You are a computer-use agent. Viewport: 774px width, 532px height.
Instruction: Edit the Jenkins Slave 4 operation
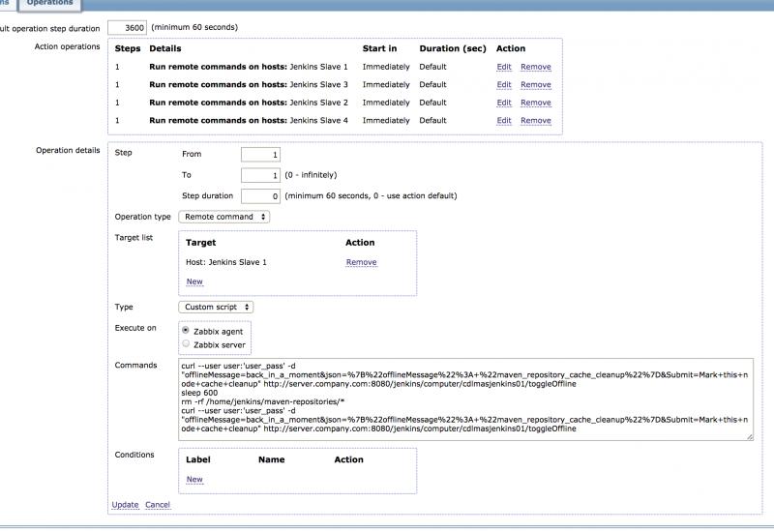503,121
